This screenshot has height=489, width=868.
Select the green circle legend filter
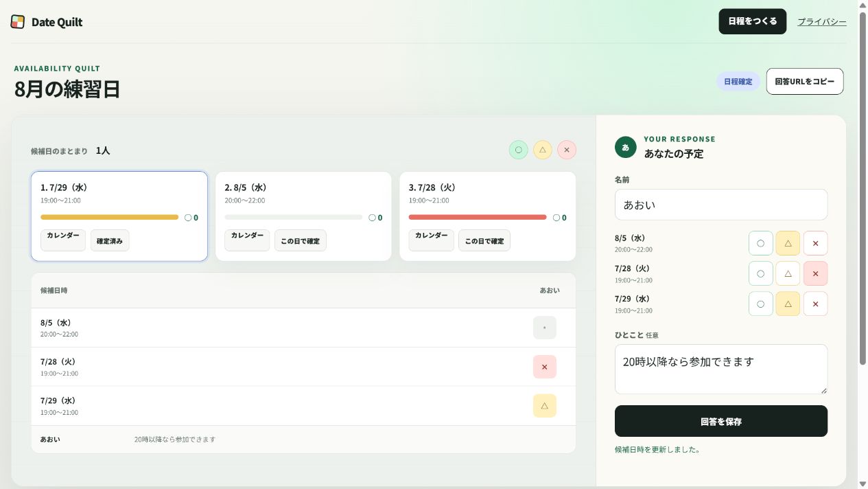(518, 150)
